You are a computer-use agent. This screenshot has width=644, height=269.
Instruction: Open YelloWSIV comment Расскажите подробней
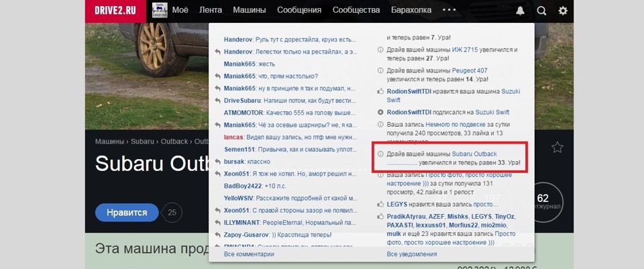(x=290, y=198)
